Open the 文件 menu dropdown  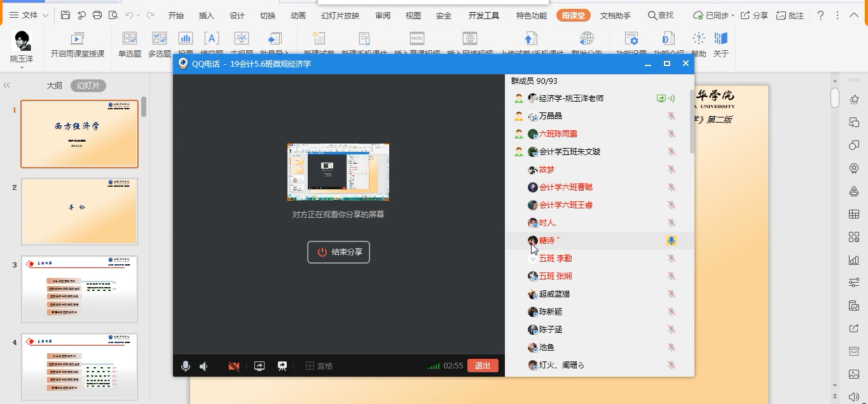[x=29, y=15]
